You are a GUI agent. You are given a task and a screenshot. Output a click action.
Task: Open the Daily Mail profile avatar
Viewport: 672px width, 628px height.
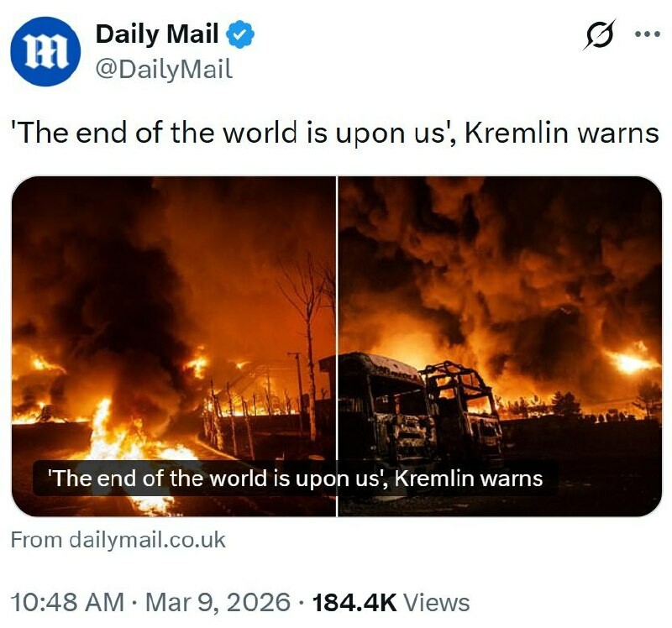(x=45, y=51)
